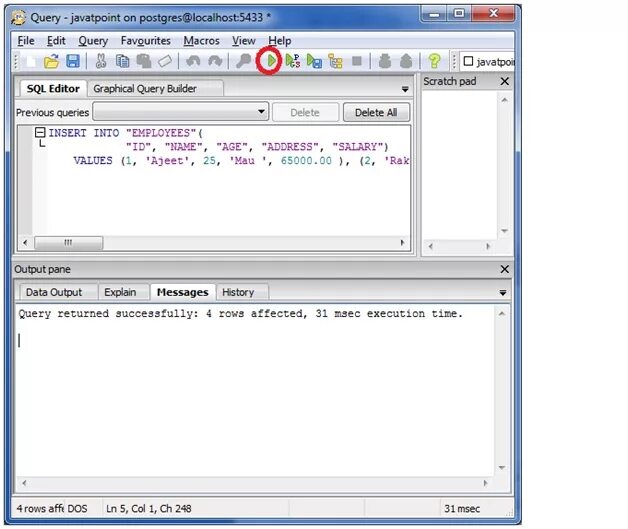Open the Edit menu
628x529 pixels.
click(x=56, y=41)
